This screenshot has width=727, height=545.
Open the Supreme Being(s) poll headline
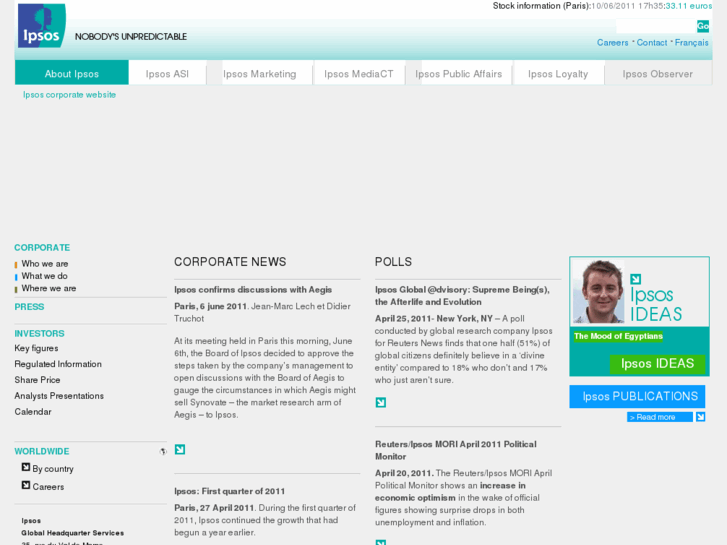462,295
